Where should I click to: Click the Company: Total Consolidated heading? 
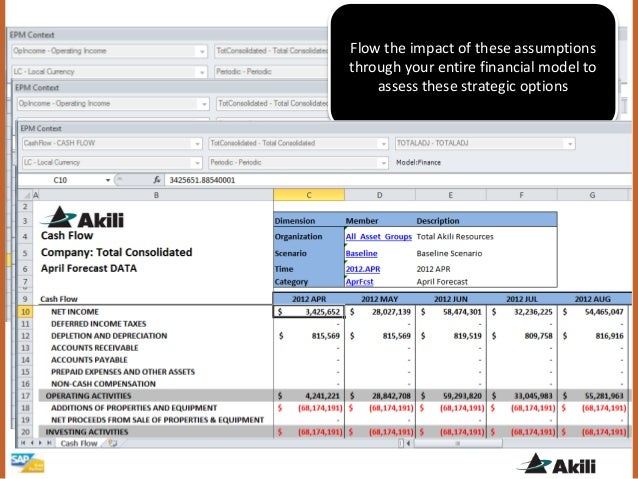[116, 252]
